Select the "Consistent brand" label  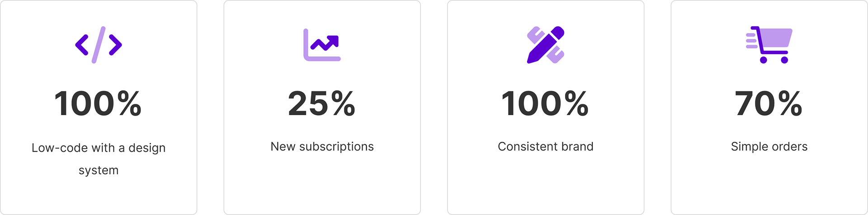tap(546, 146)
